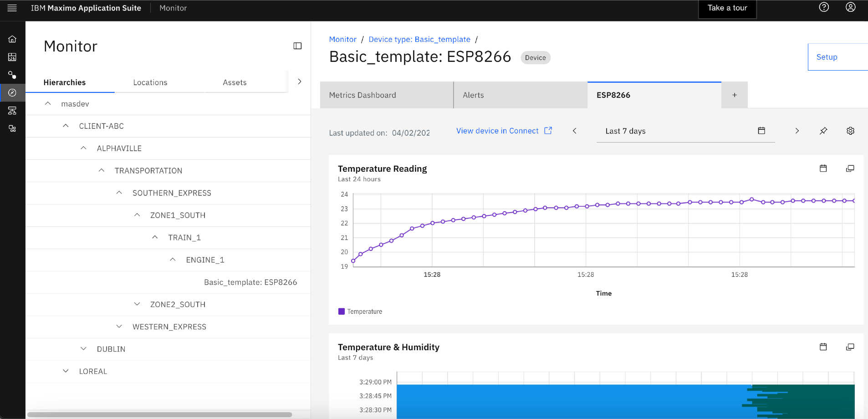Select Basic_template: ESP8266 in tree

(250, 282)
